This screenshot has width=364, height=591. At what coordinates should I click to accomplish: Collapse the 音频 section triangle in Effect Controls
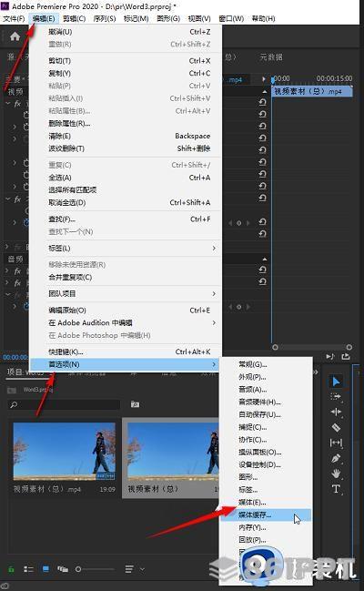click(x=265, y=259)
